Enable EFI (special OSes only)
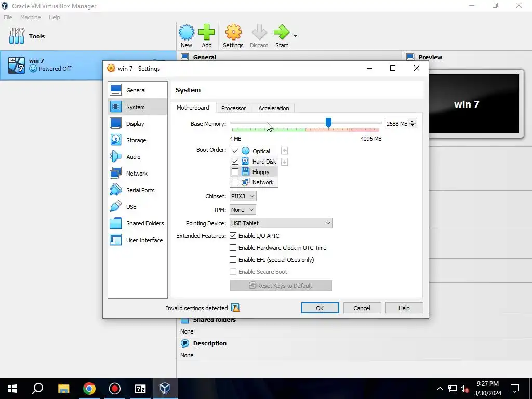 [x=233, y=260]
